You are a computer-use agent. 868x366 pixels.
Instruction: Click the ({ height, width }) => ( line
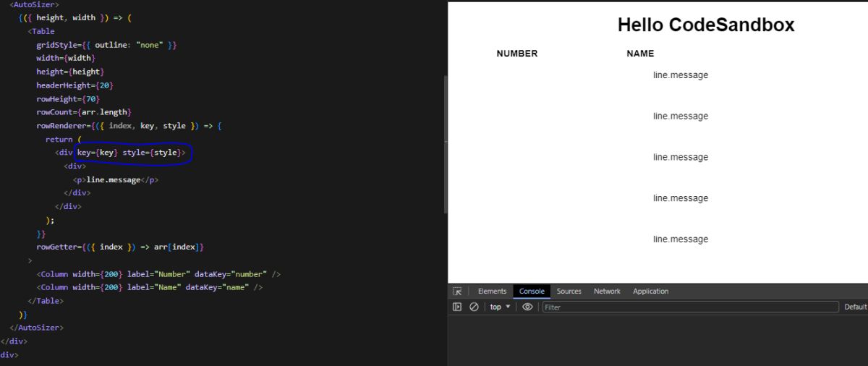tap(75, 17)
